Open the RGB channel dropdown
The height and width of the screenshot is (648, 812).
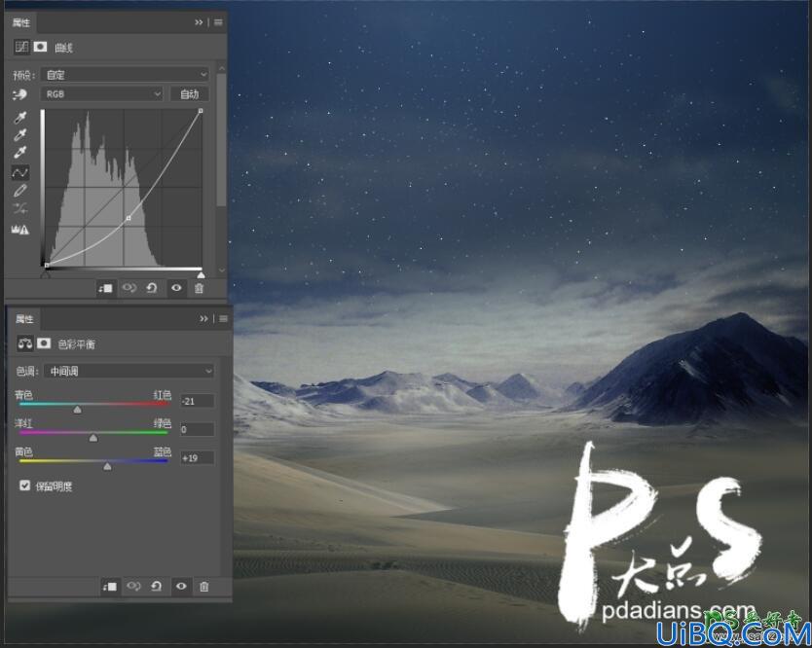pyautogui.click(x=102, y=94)
